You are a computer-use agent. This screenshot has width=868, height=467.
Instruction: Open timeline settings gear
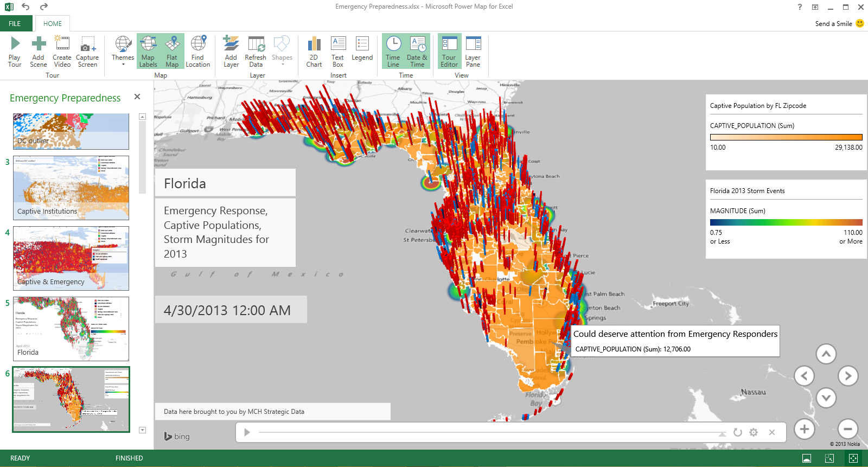[754, 432]
